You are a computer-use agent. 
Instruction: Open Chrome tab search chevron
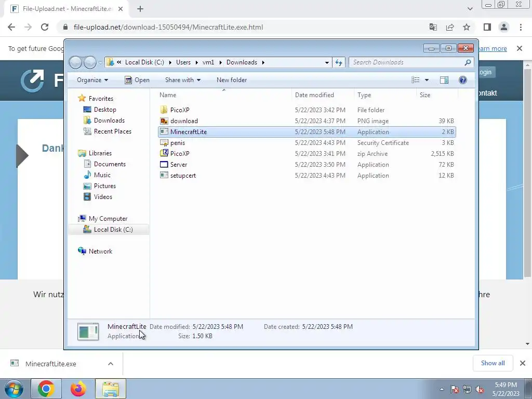pyautogui.click(x=470, y=9)
